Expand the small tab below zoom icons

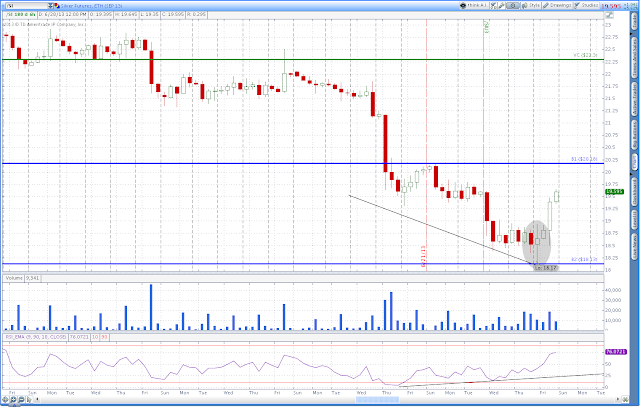[13, 405]
